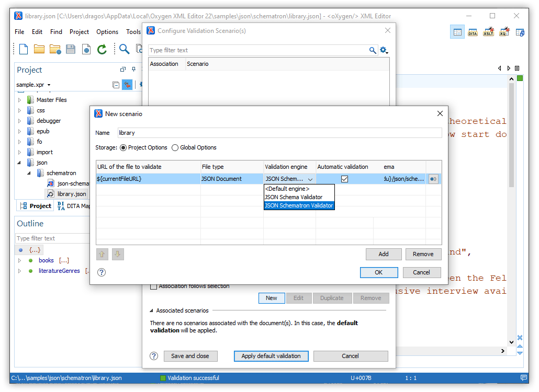Open the sample.xpr project dropdown
The image size is (539, 392).
tap(49, 85)
